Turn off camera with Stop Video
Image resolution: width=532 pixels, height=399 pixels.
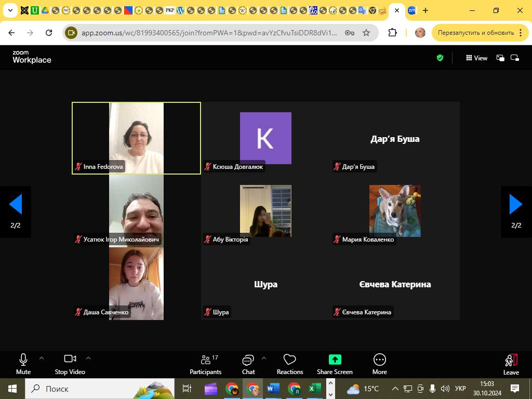(70, 364)
